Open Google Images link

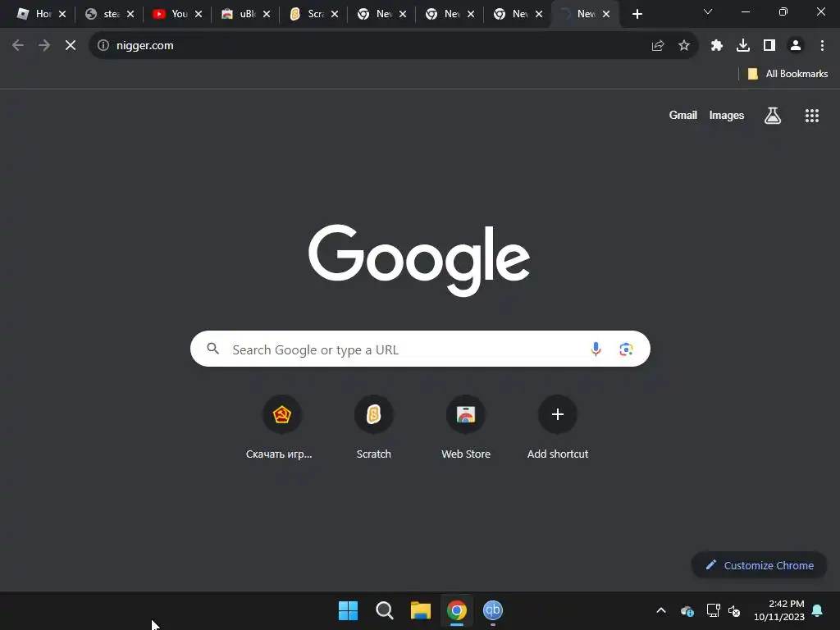(x=727, y=115)
